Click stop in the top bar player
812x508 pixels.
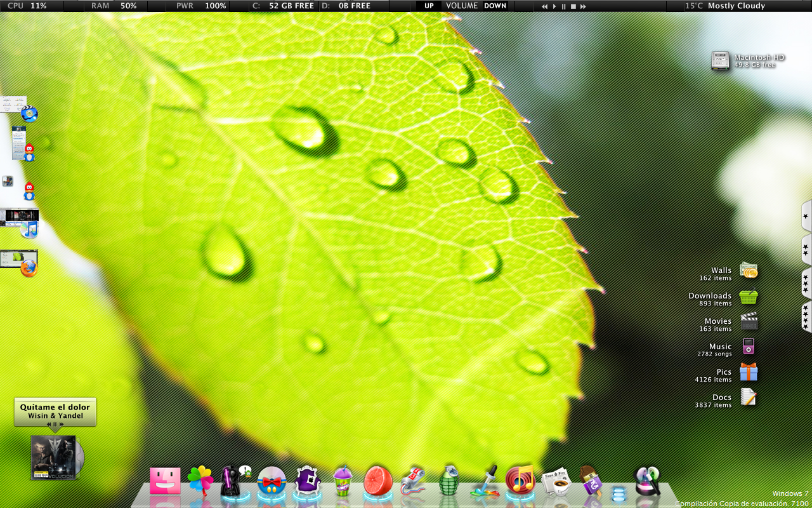click(573, 6)
